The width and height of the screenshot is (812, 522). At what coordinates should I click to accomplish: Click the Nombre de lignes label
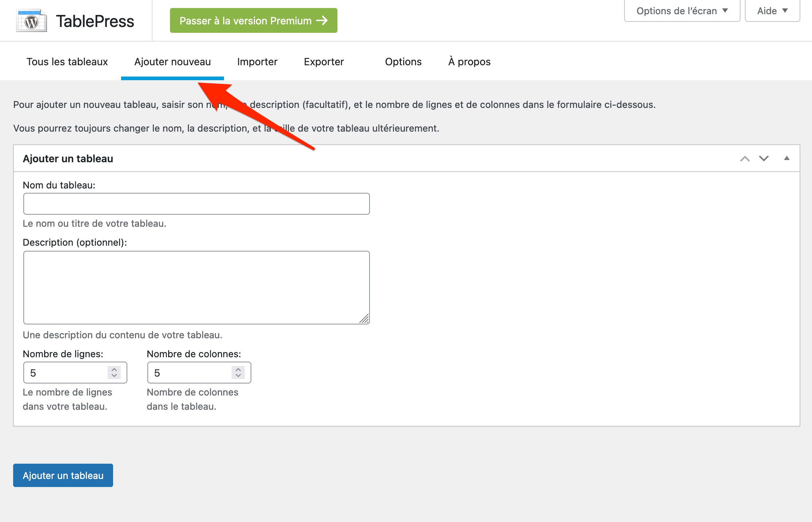pyautogui.click(x=63, y=354)
